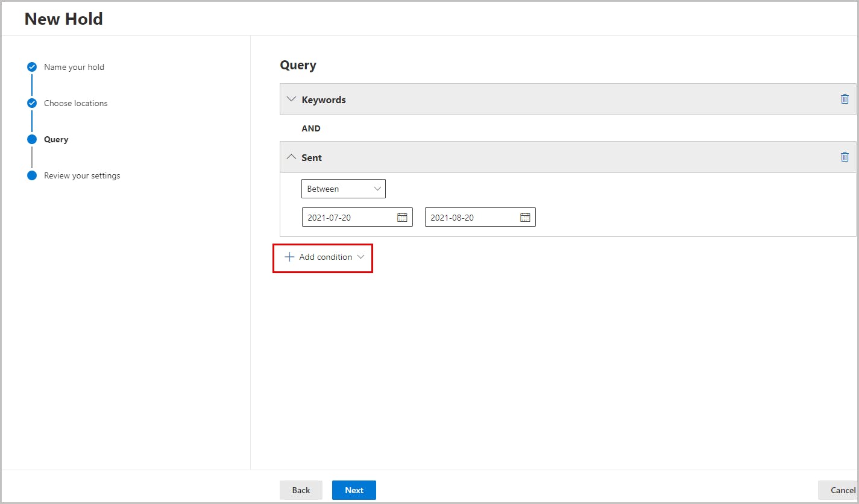
Task: Click the Next button
Action: coord(354,490)
